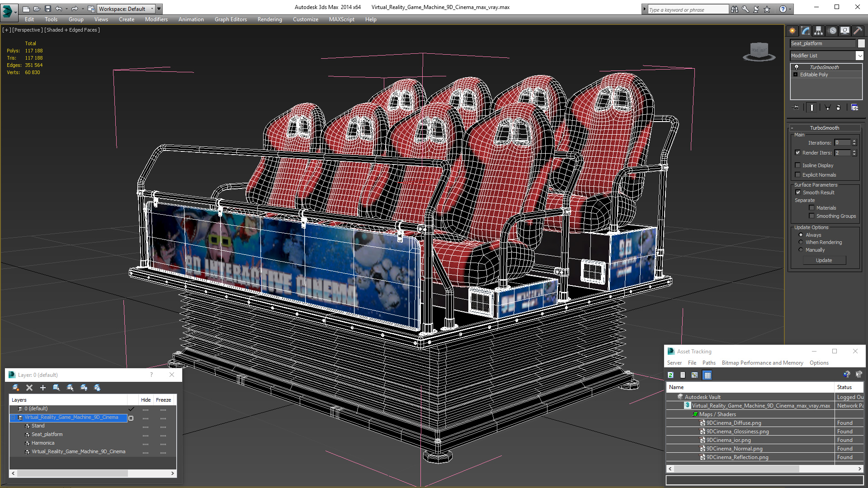
Task: Open the Workspace: Default dropdown
Action: [126, 9]
